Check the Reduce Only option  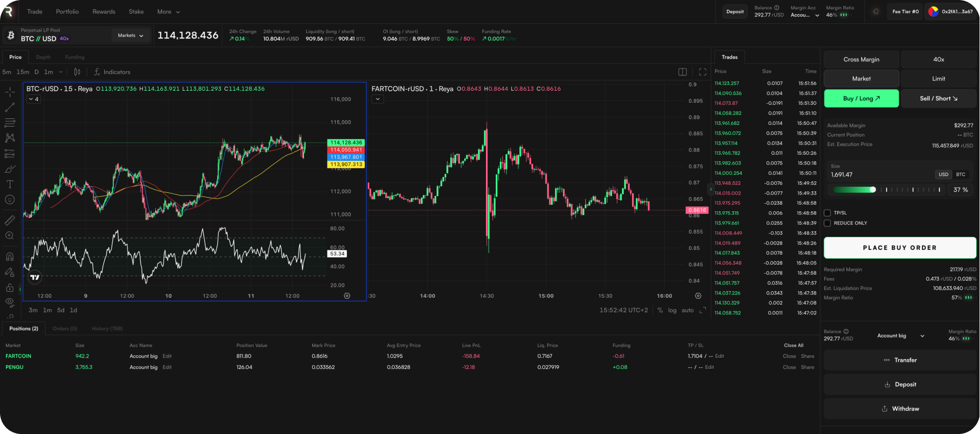click(827, 223)
